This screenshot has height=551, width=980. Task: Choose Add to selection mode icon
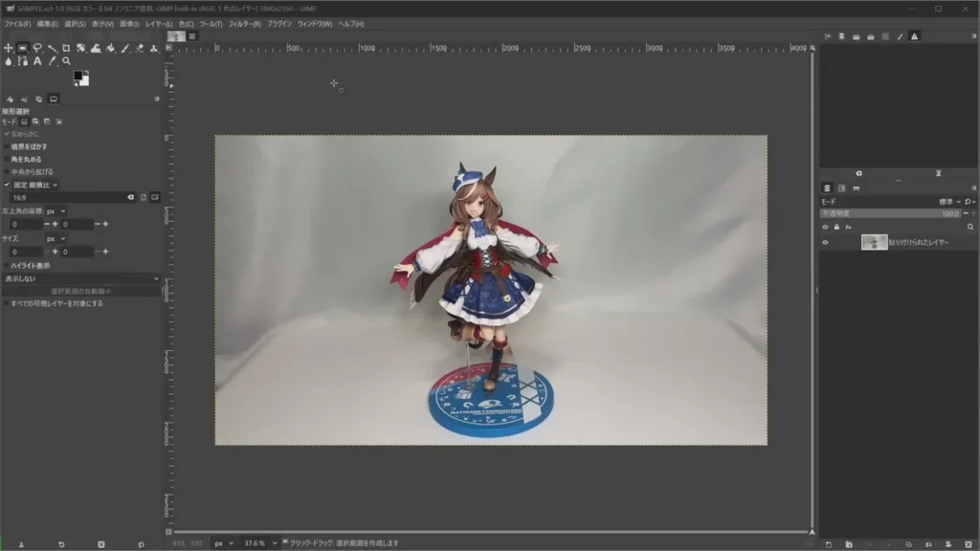pos(35,121)
